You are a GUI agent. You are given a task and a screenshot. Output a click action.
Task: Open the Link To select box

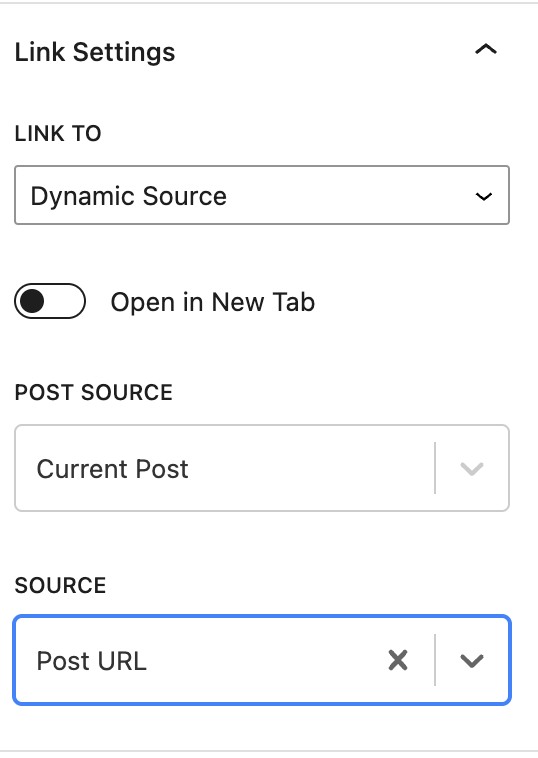tap(262, 195)
